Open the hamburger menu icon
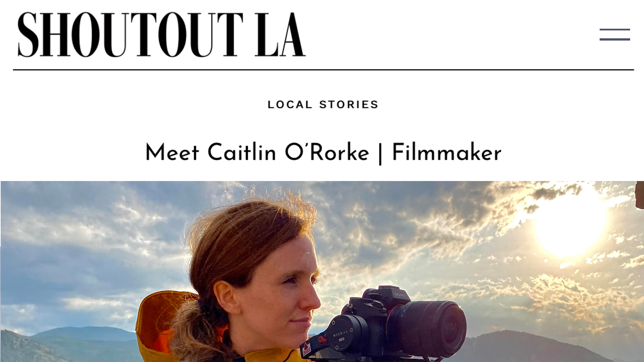 point(615,35)
